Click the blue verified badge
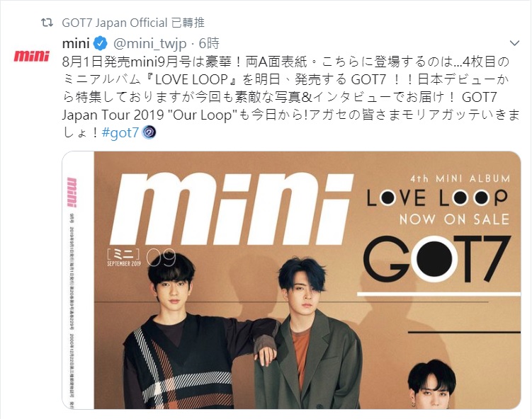The width and height of the screenshot is (532, 419). pos(100,43)
